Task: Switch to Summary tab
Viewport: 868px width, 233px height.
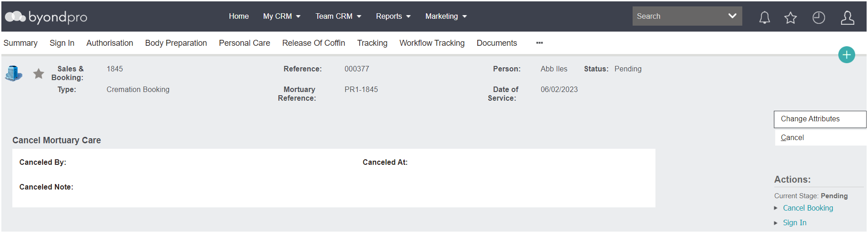Action: [21, 43]
